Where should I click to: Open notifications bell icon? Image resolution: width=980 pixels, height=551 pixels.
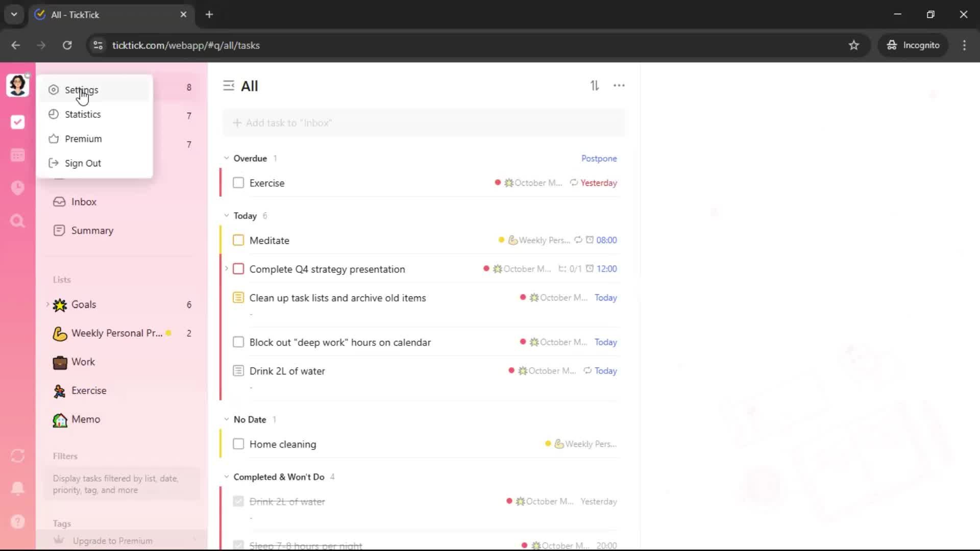[x=18, y=488]
